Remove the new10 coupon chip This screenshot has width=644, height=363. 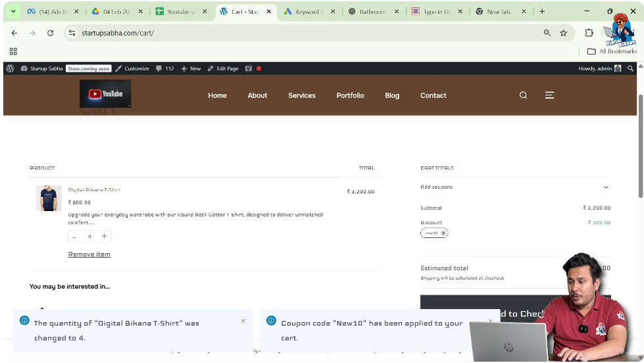[x=443, y=233]
